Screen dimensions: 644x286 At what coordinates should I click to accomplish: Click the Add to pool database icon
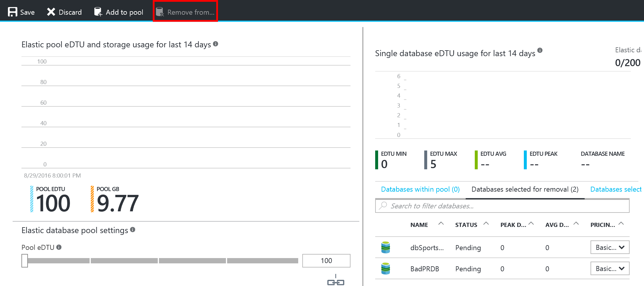click(x=98, y=12)
